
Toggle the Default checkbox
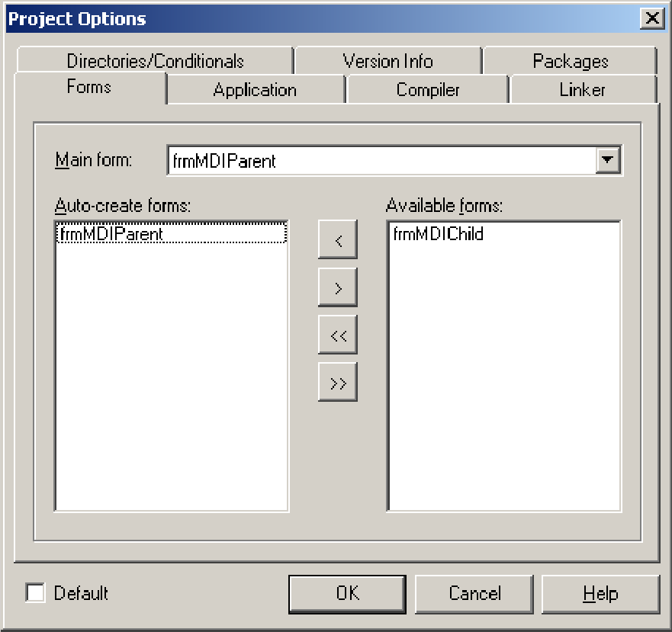(35, 593)
